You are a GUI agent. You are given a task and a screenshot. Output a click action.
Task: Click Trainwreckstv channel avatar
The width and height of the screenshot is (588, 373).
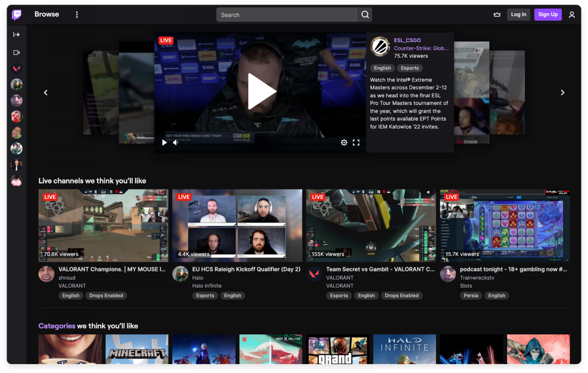(448, 274)
